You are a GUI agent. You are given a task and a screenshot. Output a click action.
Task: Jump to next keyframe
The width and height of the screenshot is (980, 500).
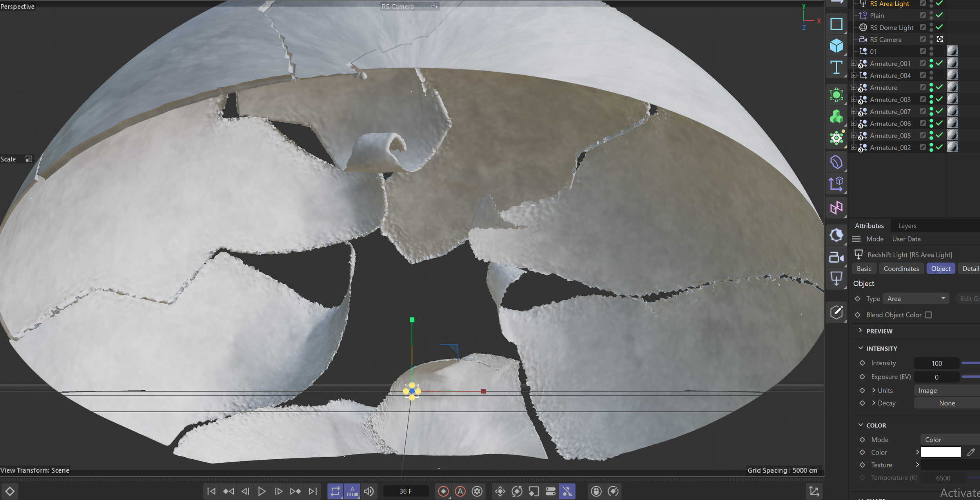(x=296, y=491)
